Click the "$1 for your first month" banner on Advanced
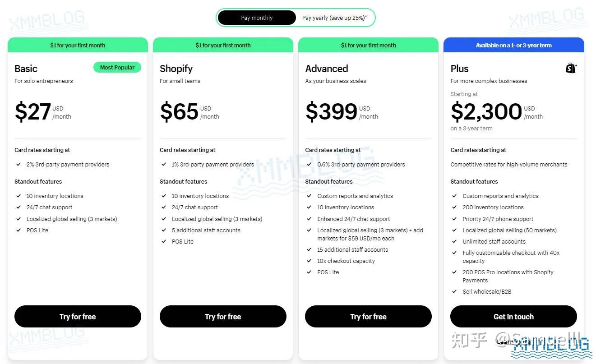Image resolution: width=596 pixels, height=364 pixels. 368,45
